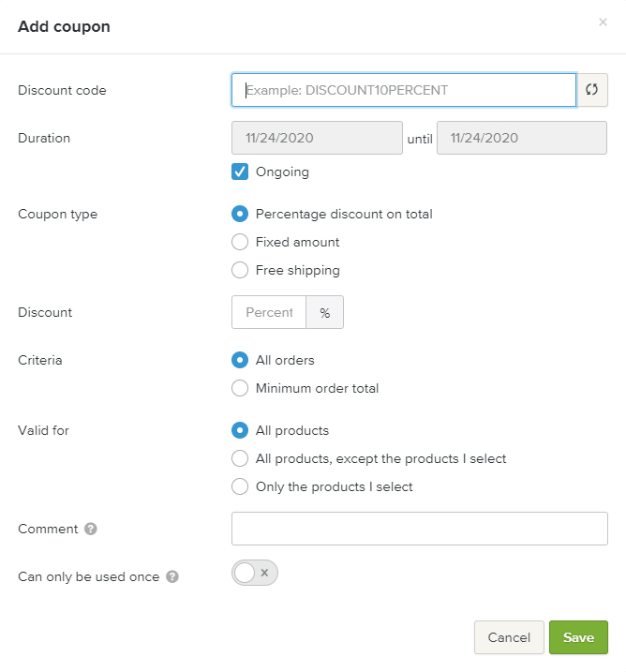Click the Discount code input field
This screenshot has width=626, height=672.
(x=403, y=91)
